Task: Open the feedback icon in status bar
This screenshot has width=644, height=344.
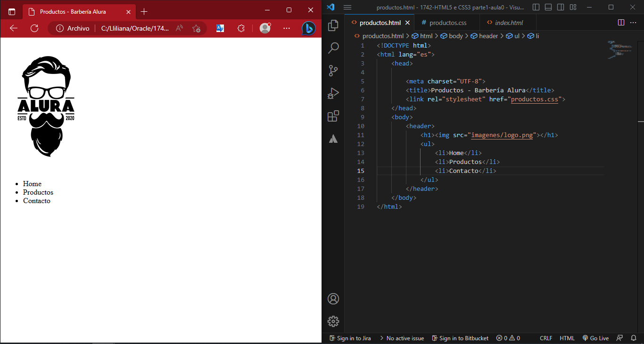Action: pos(620,338)
